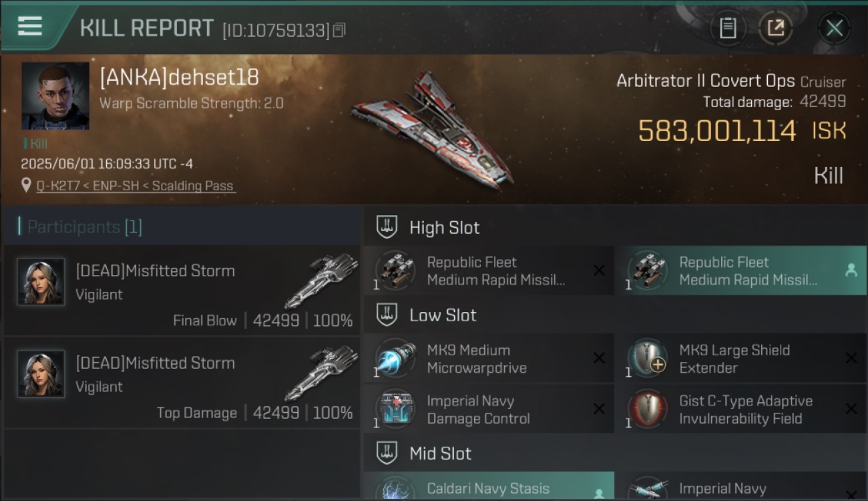
Task: Select Imperial Navy Damage Control icon
Action: [395, 409]
